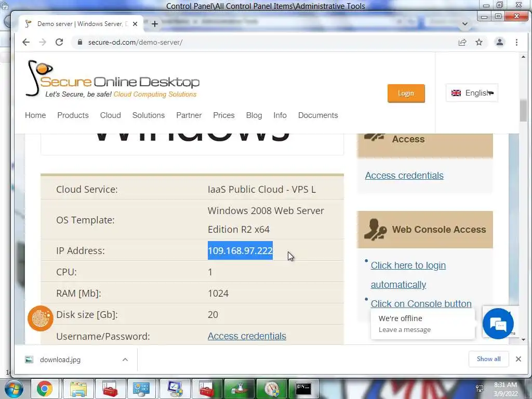532x399 pixels.
Task: Open sidebar Access credentials link
Action: point(404,176)
